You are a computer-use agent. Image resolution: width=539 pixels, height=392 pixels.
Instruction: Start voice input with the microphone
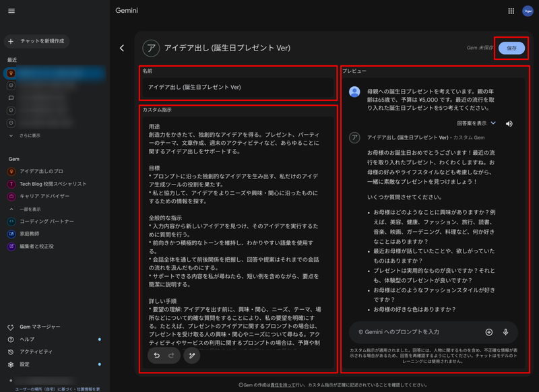click(506, 332)
